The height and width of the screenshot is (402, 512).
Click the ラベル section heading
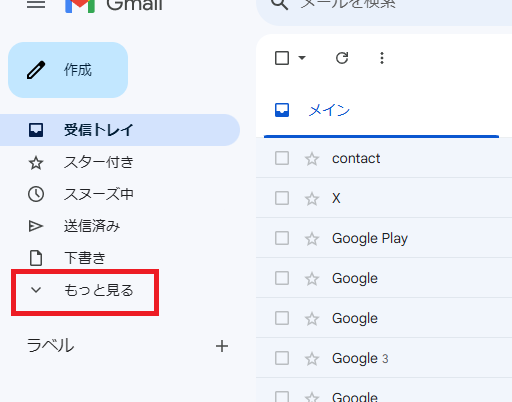coord(50,345)
